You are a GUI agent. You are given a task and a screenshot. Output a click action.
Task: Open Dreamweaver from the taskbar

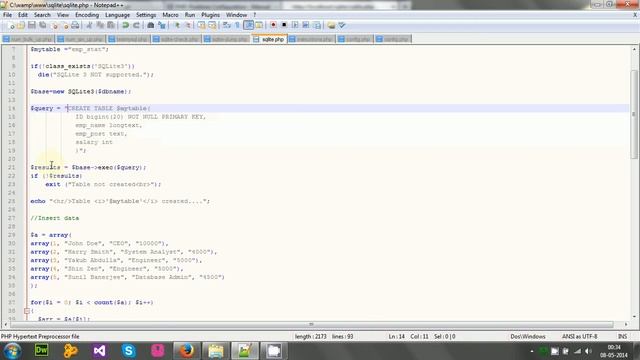pos(41,351)
